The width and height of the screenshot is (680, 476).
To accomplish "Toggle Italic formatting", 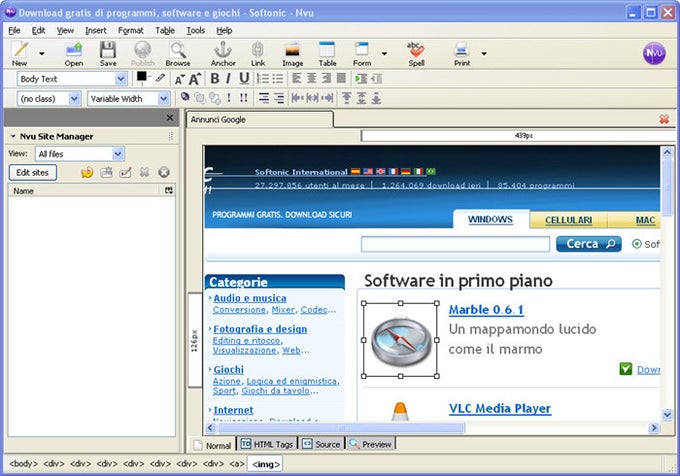I will click(229, 78).
